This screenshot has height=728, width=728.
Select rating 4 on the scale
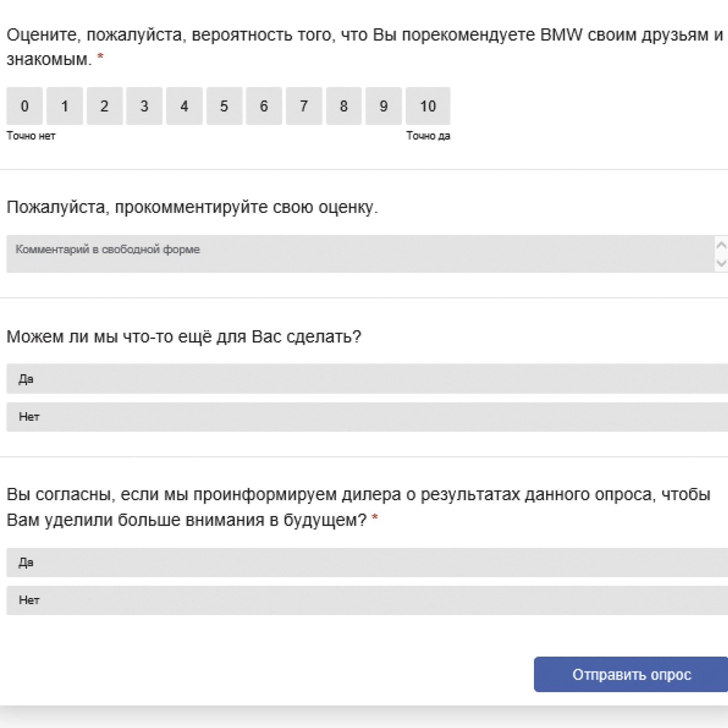tap(184, 106)
